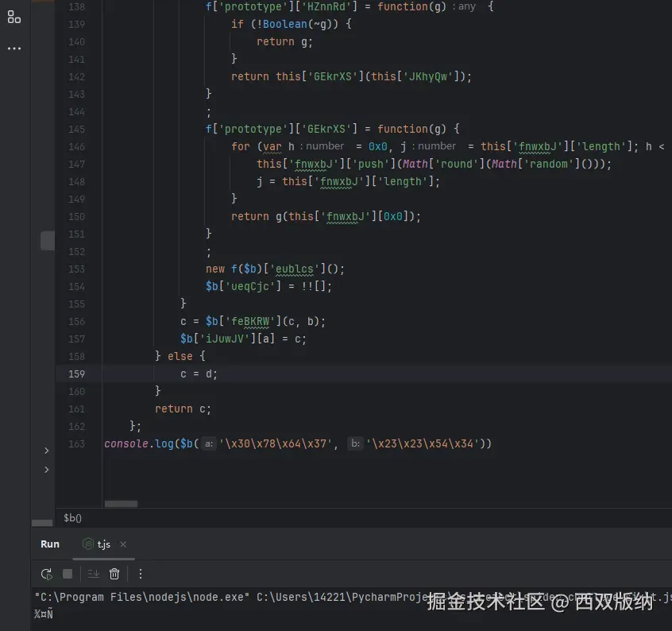This screenshot has width=672, height=631.
Task: Click 'ueqCjc' property on line 154
Action: tap(250, 286)
